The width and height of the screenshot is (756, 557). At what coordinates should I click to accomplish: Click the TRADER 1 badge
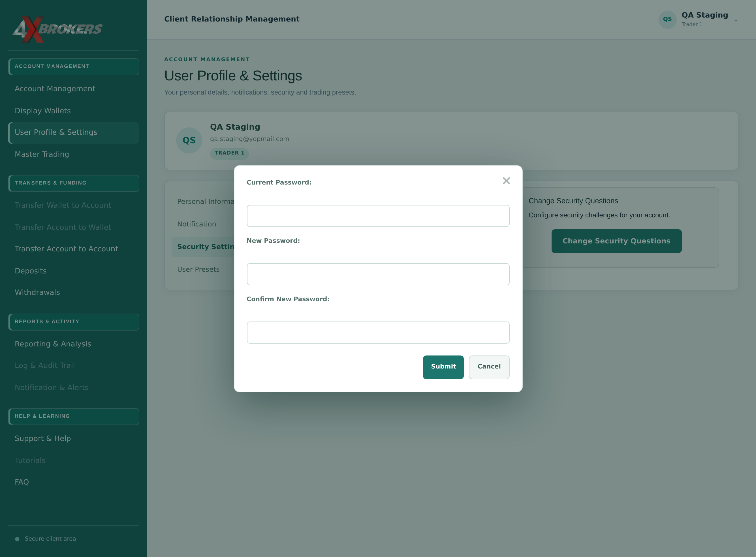229,153
